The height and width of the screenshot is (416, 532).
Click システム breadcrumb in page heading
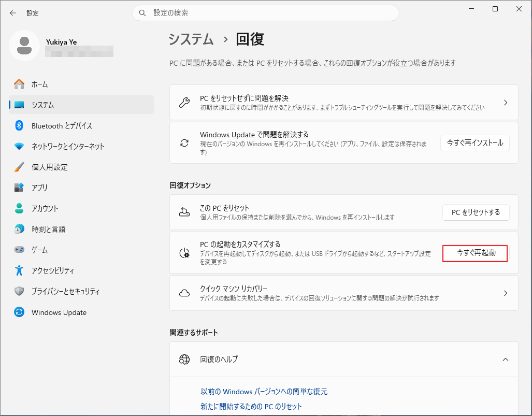tap(191, 39)
